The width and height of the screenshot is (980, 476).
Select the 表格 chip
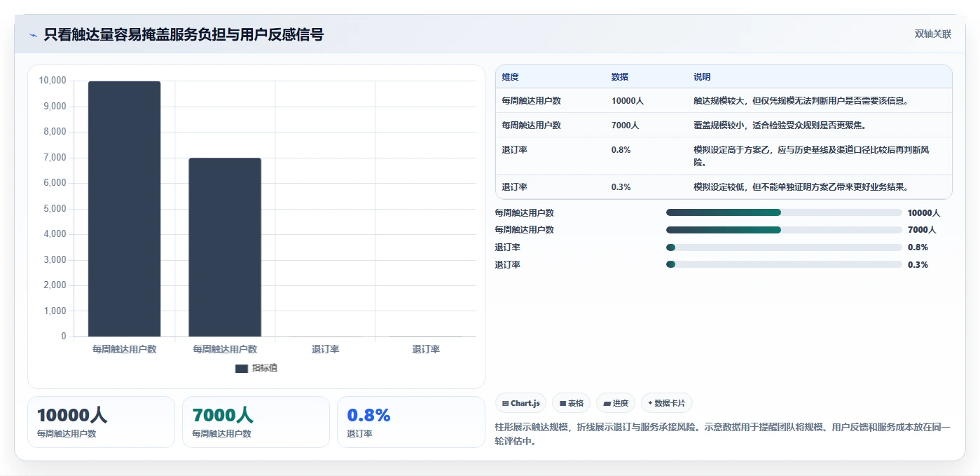tap(572, 403)
